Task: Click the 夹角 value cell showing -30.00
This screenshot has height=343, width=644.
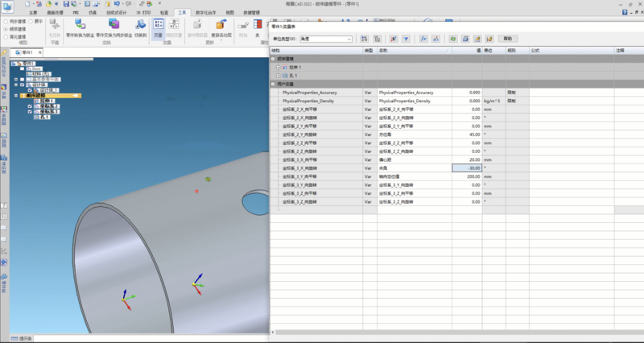Action: click(x=467, y=167)
